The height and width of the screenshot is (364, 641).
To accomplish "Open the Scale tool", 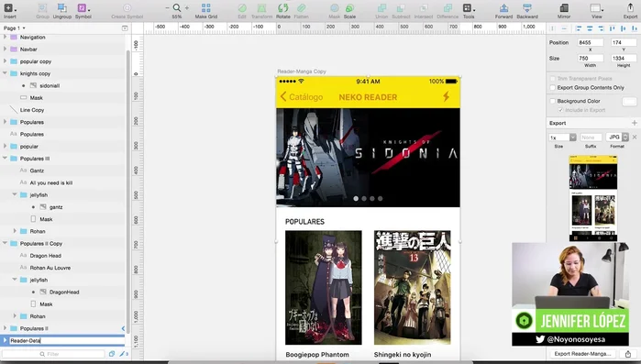I will pos(349,8).
